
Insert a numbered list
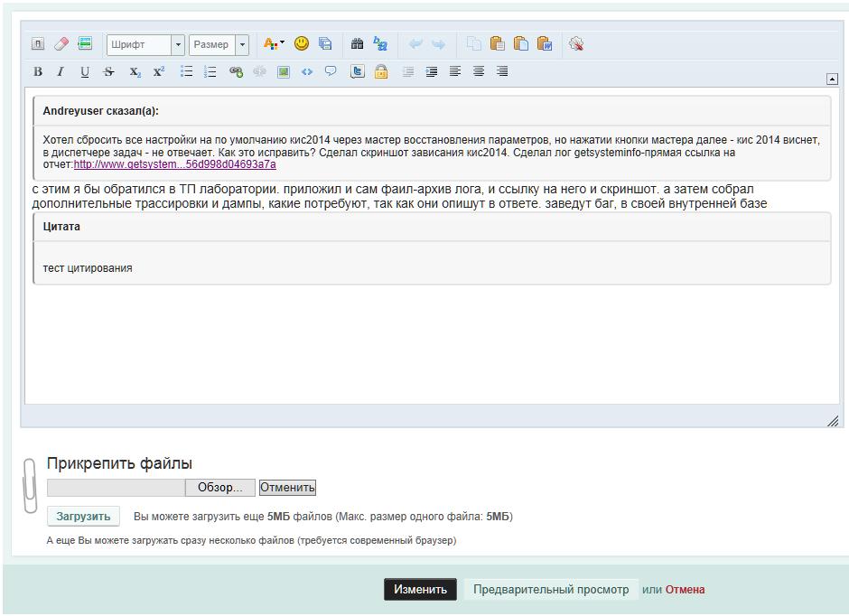210,72
